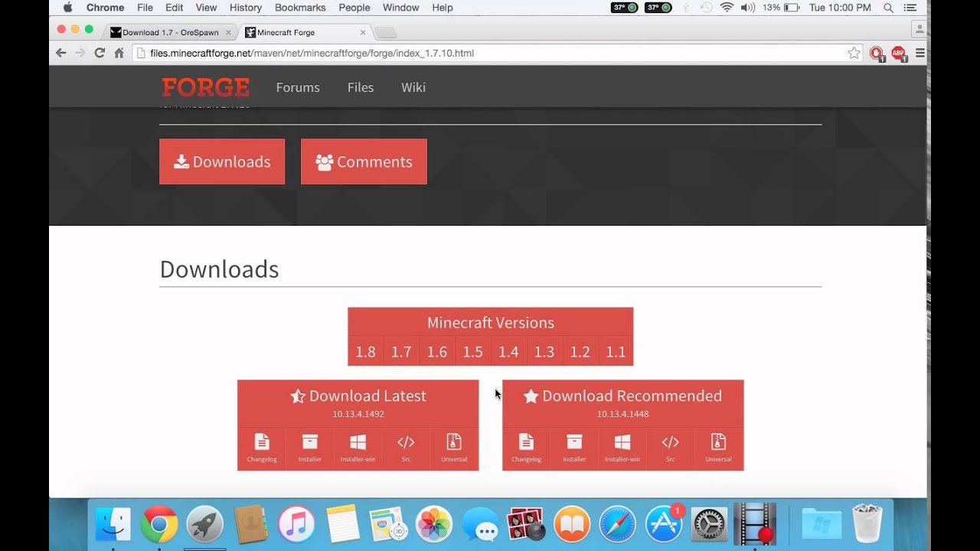Screen dimensions: 980x551
Task: Open Changelog under Download Latest
Action: tap(262, 448)
